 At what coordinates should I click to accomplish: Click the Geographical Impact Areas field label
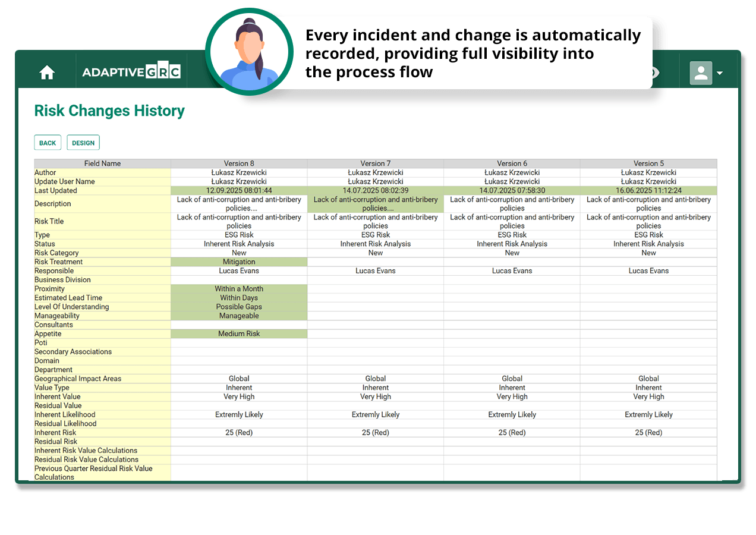[78, 379]
